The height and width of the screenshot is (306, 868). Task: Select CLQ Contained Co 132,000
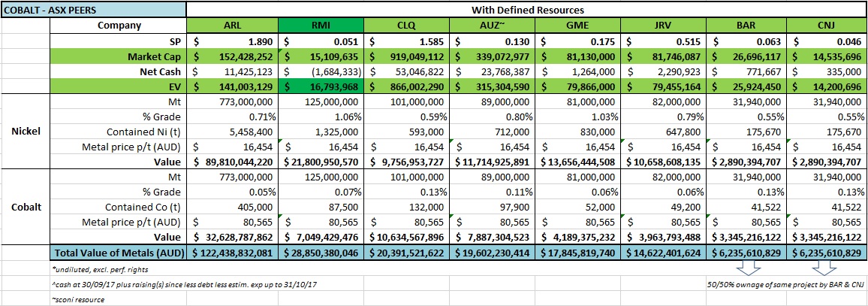click(408, 207)
